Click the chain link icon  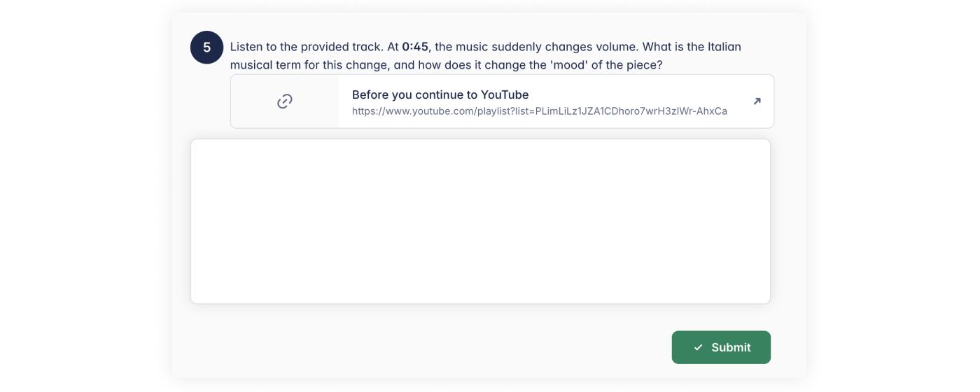point(285,101)
